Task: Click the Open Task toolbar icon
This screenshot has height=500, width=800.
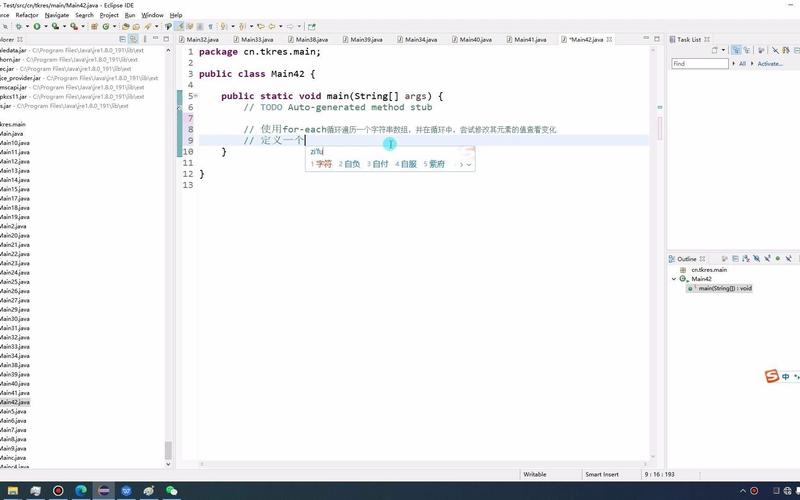Action: [136, 27]
